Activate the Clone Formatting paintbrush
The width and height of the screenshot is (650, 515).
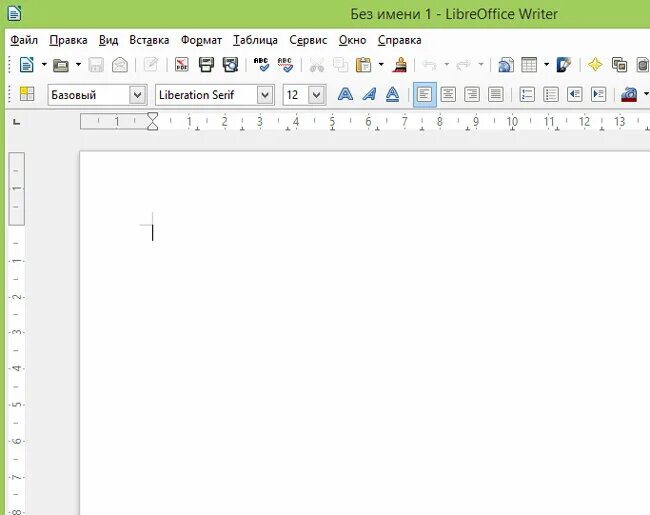tap(400, 65)
